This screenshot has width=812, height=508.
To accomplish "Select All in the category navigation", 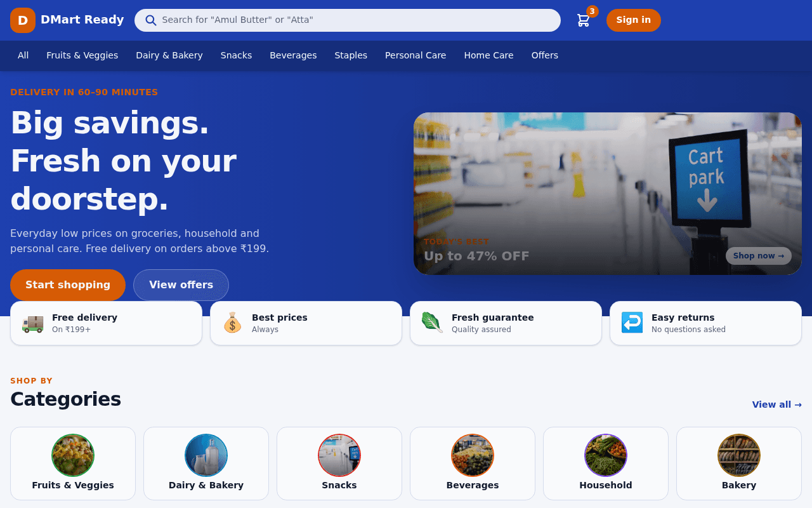I will click(x=23, y=55).
